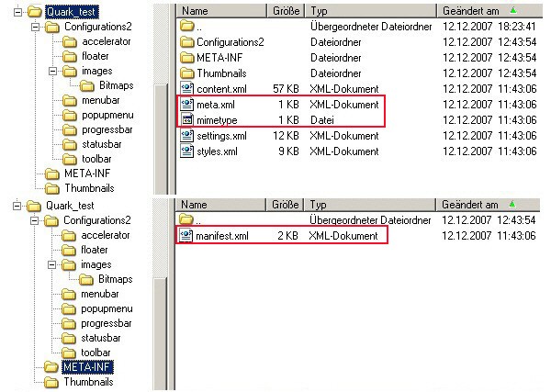Open parent folder '..' in the lower file list
551x392 pixels.
point(186,220)
